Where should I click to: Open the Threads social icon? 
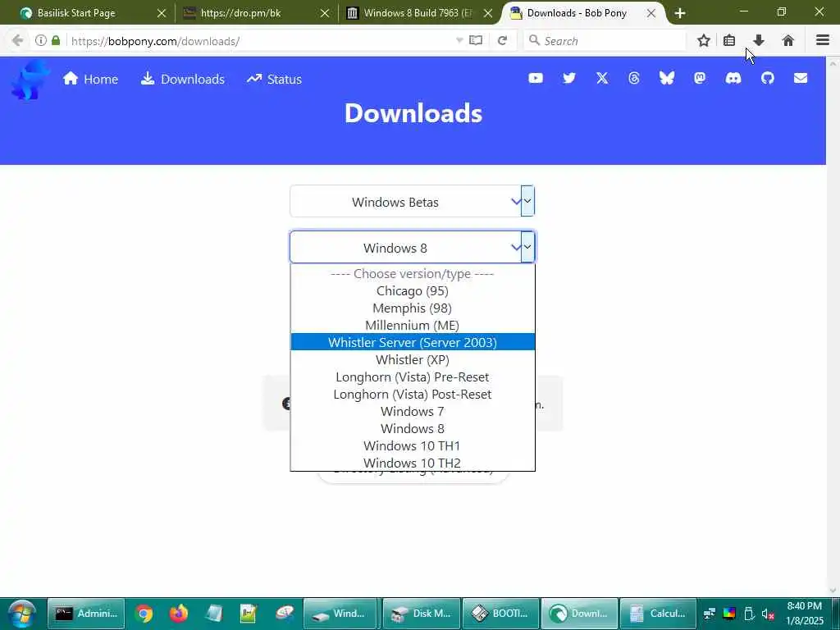634,78
